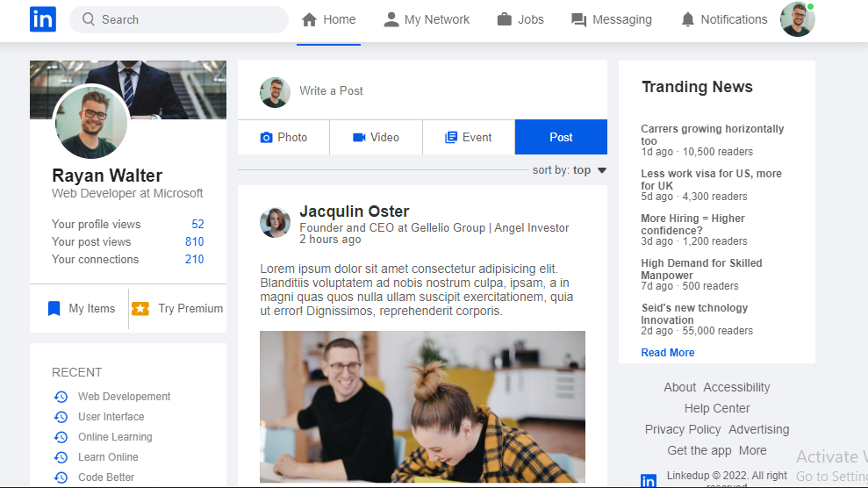Image resolution: width=868 pixels, height=488 pixels.
Task: Click the Read More link
Action: coord(668,353)
